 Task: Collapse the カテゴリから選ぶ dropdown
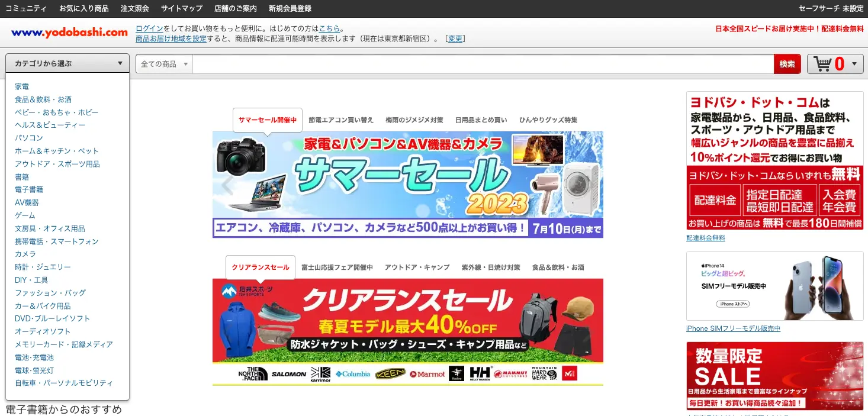(67, 63)
